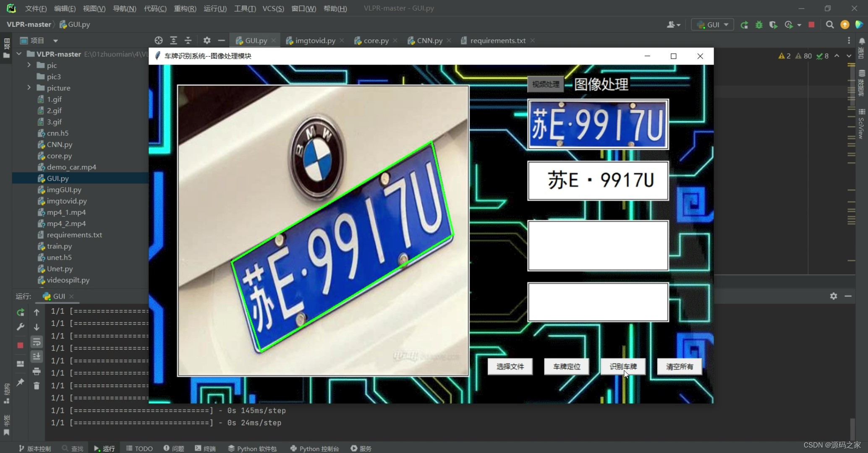Expand the pic folder
Screen dimensions: 868x453
29,65
